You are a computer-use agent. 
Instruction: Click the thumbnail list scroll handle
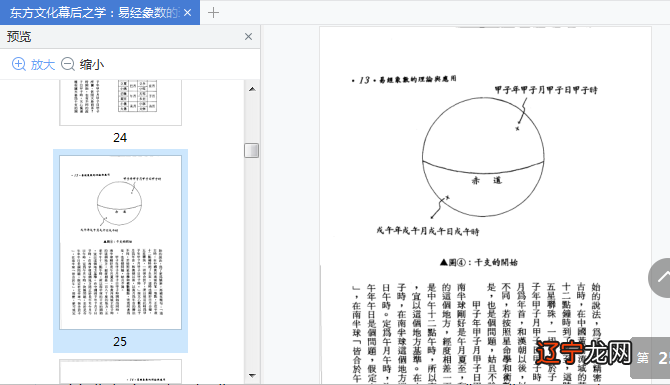tap(252, 150)
